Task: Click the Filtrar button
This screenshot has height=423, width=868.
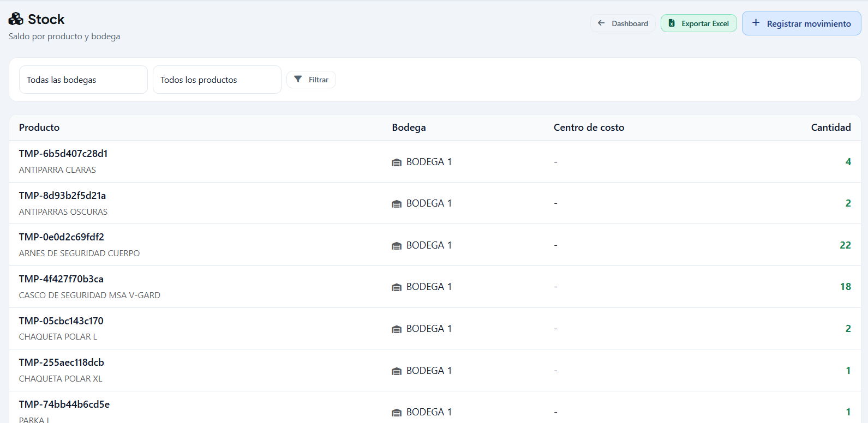Action: [311, 80]
